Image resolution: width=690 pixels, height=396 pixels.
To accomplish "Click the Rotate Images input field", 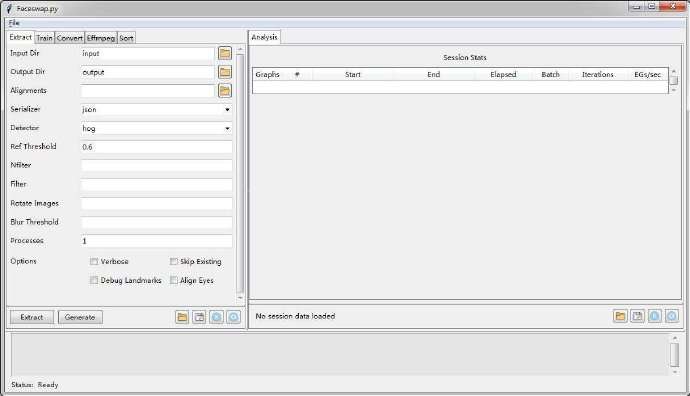I will coord(157,204).
